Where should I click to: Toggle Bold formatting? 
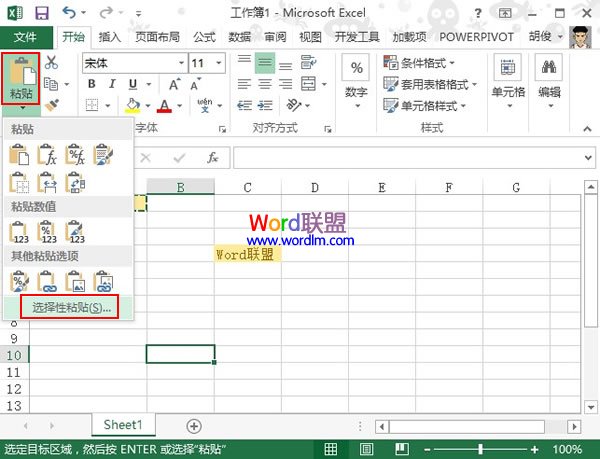coord(92,84)
